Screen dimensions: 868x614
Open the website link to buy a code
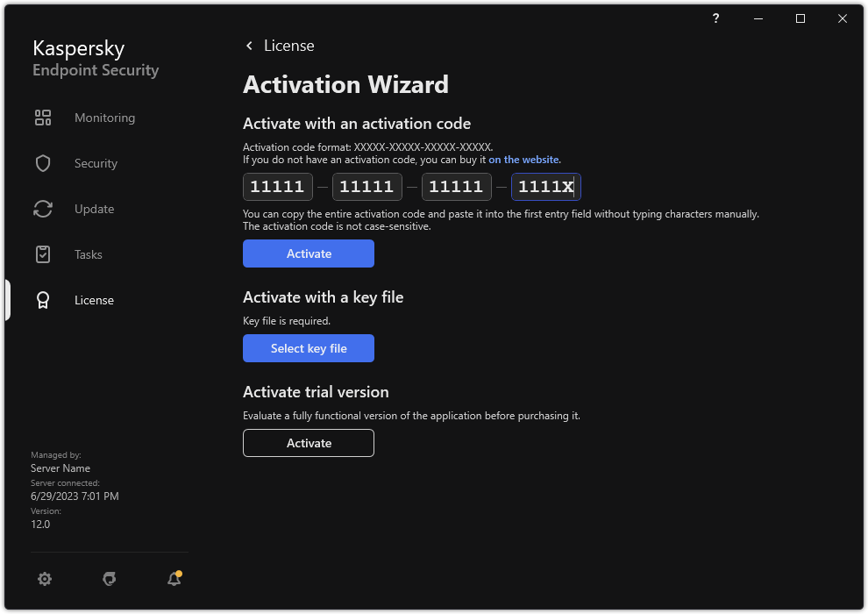[523, 159]
